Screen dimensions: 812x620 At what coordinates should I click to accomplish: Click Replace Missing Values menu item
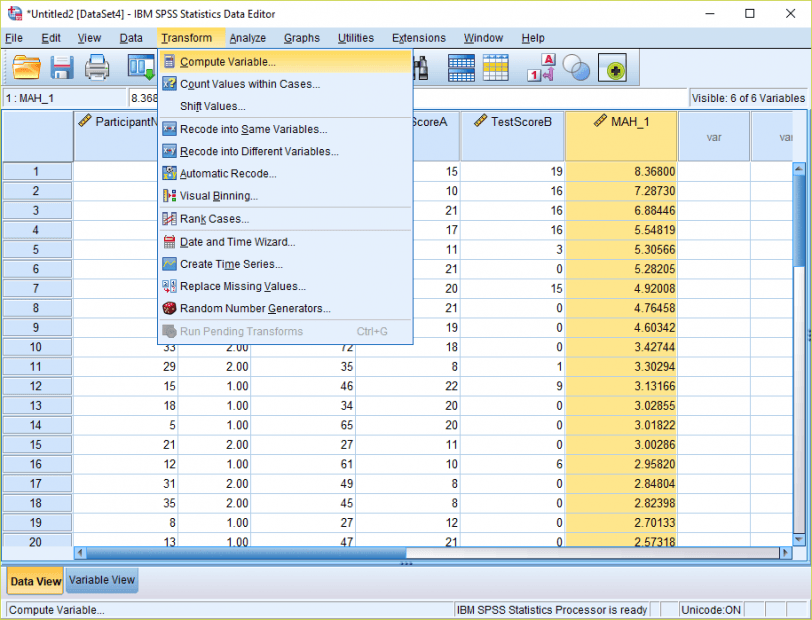pyautogui.click(x=242, y=286)
